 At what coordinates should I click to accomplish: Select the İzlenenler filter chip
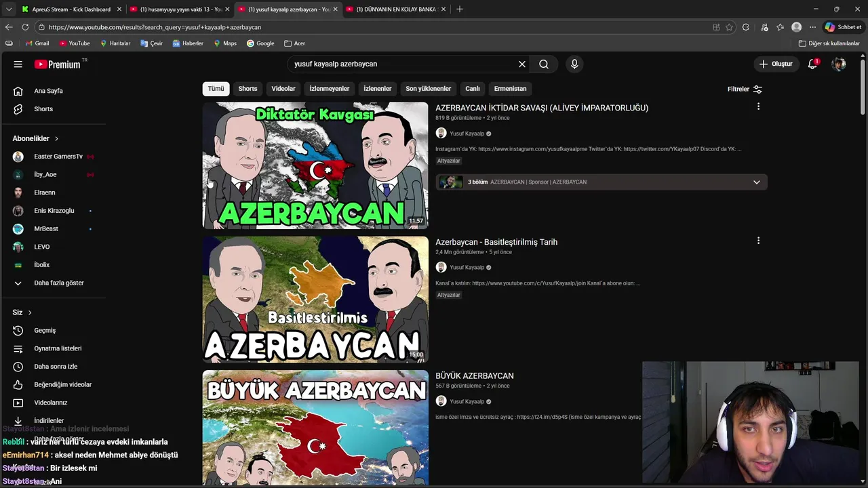(x=378, y=89)
